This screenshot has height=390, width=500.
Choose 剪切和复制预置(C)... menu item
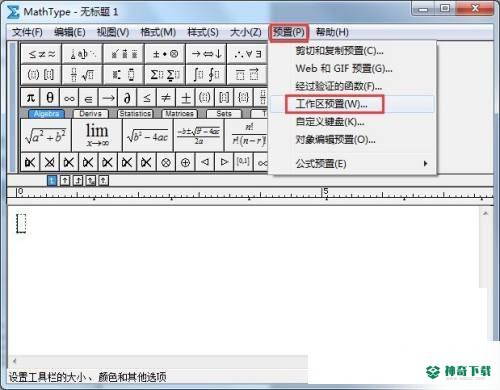click(x=352, y=51)
